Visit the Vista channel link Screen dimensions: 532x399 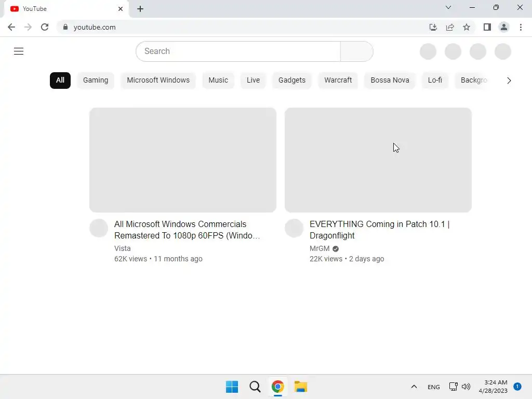pyautogui.click(x=123, y=248)
